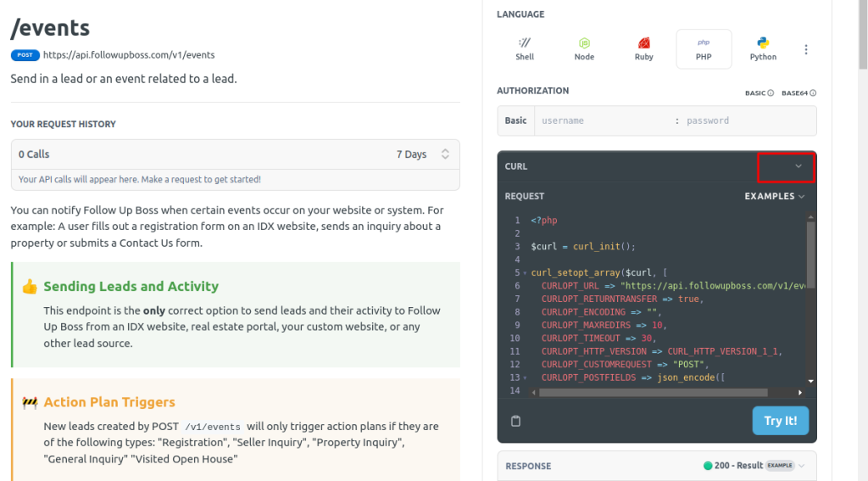
Task: Click BASIC authorization info icon
Action: pos(771,93)
